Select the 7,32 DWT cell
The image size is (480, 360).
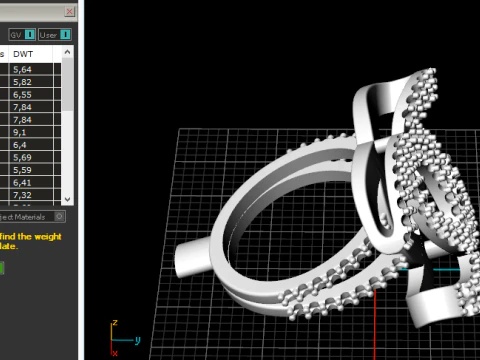click(x=31, y=195)
